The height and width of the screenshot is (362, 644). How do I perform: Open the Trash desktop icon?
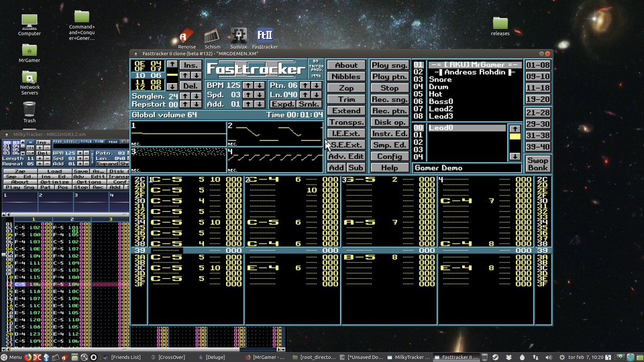click(x=30, y=112)
